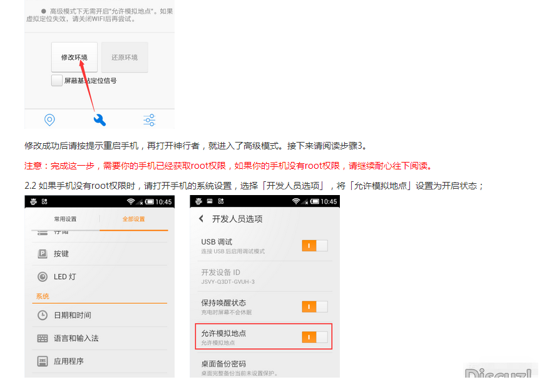Screen dimensions: 542x392
Task: Tap grid notification icon in left status bar
Action: point(44,201)
